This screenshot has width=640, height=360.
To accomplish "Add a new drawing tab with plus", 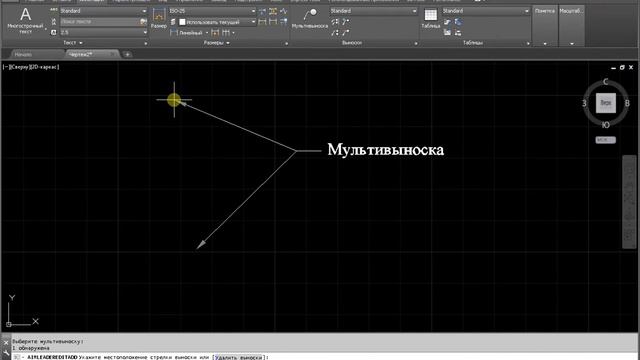I will (127, 54).
